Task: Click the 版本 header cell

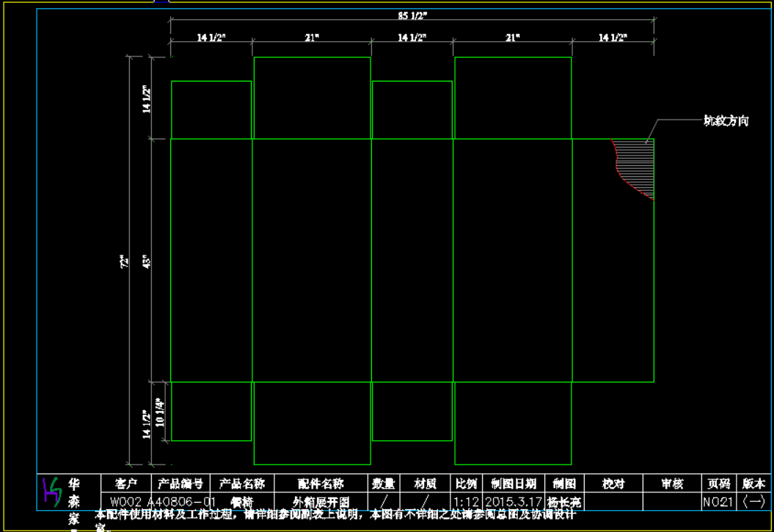Action: tap(753, 484)
